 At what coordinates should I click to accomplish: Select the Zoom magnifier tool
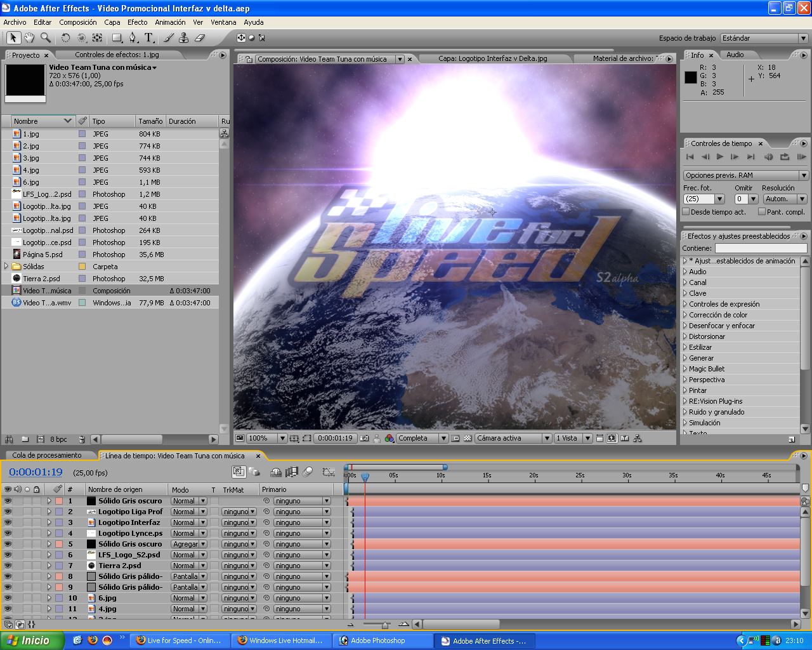click(45, 38)
